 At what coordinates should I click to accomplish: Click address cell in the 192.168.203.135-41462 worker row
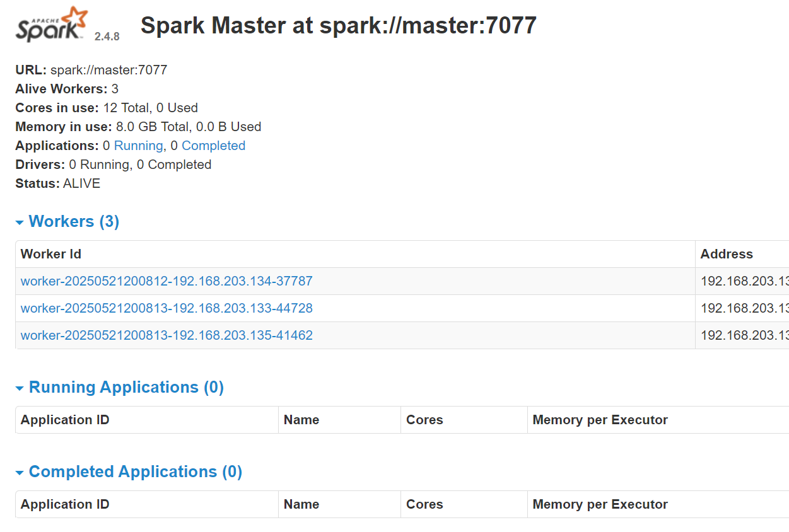pos(742,335)
